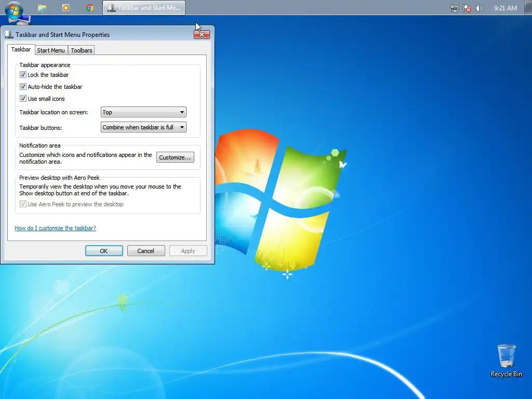Click the Taskbar and Start Menu taskbar button
Viewport: 532px width, 399px height.
[144, 8]
